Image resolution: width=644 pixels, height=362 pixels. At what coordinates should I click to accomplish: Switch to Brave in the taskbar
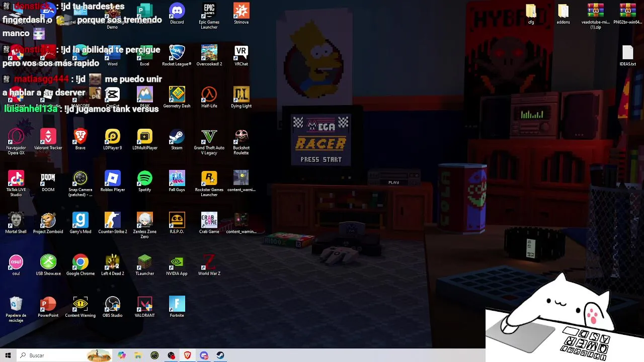[x=188, y=355]
